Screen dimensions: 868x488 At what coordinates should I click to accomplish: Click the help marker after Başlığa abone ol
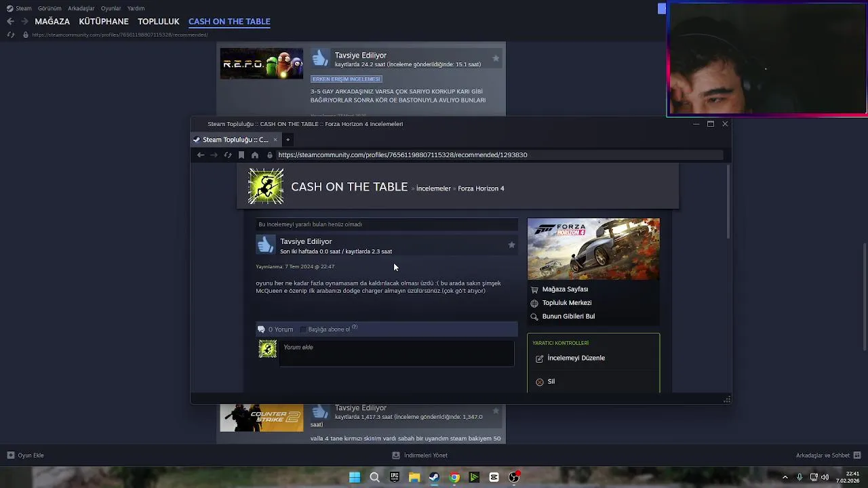(x=355, y=327)
